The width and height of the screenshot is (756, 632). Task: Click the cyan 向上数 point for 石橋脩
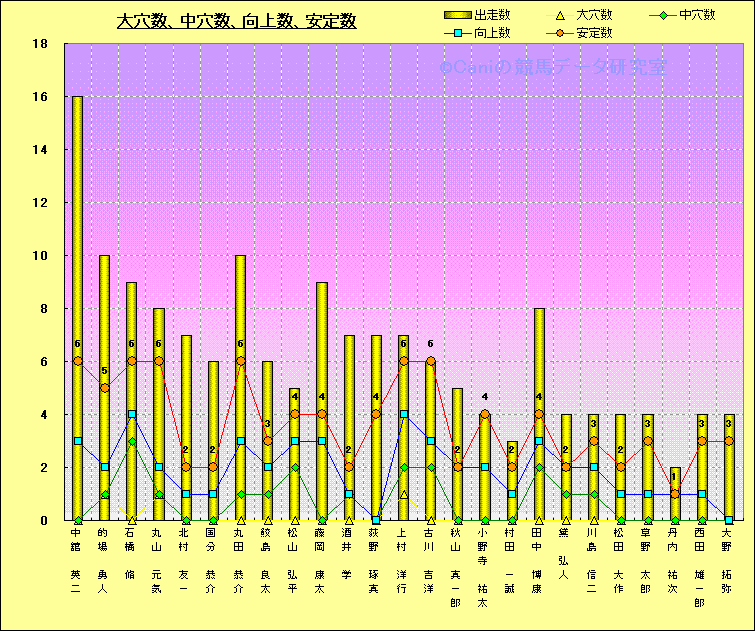[x=132, y=414]
